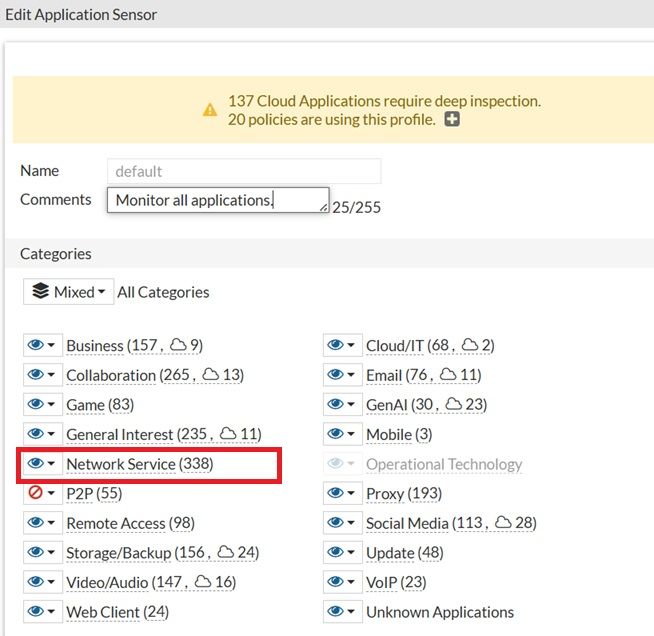Click the cloud icon next to Business

click(178, 345)
